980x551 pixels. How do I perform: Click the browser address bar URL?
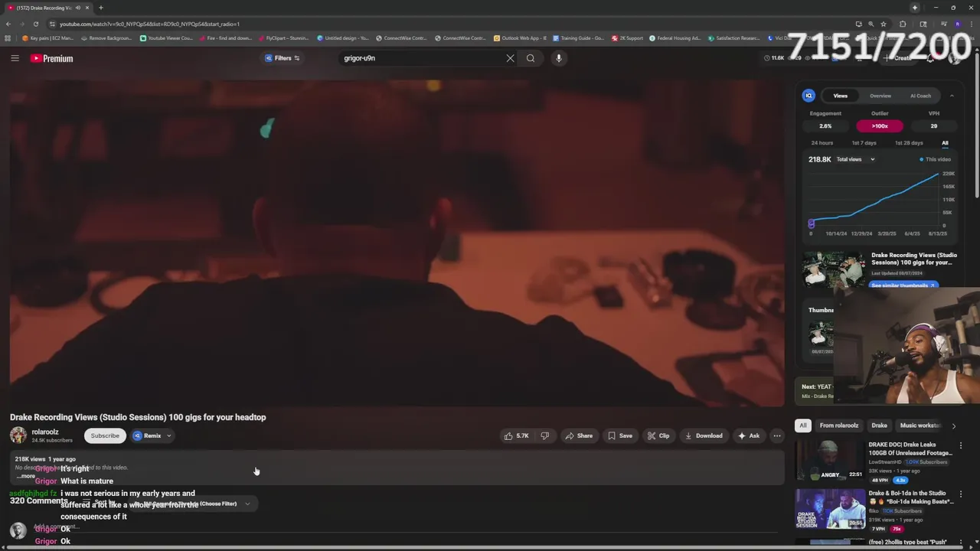(149, 24)
